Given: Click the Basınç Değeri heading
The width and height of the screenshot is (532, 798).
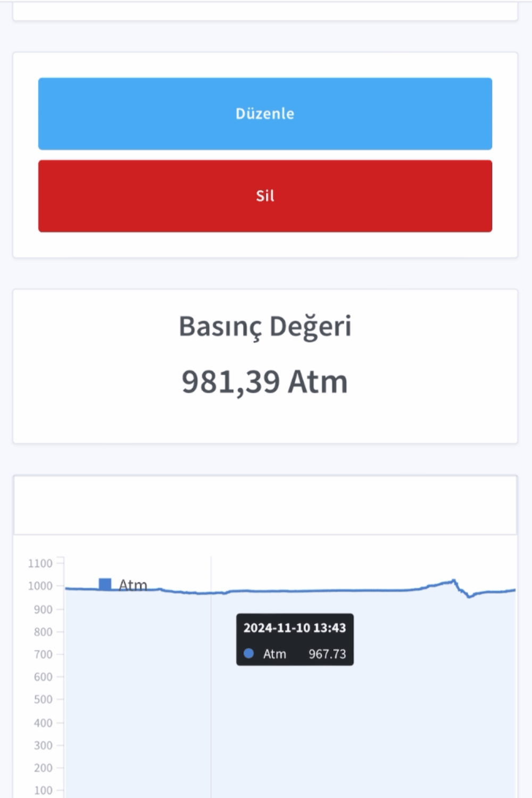Looking at the screenshot, I should [266, 326].
